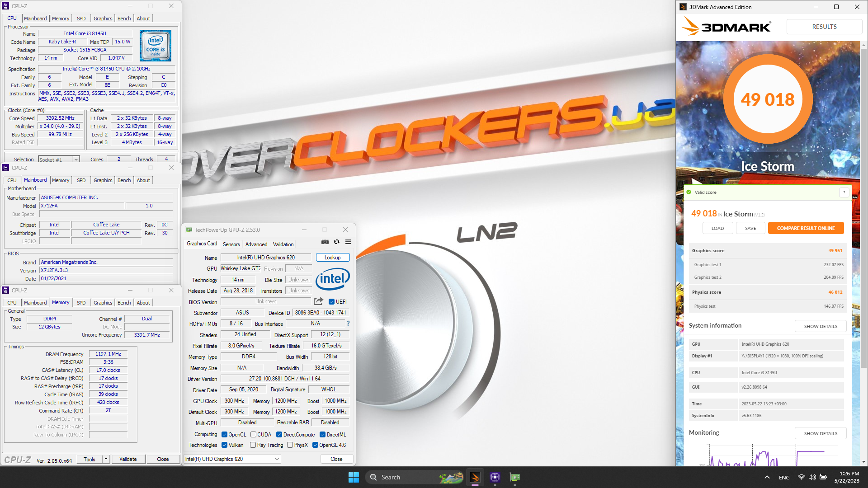The height and width of the screenshot is (488, 868).
Task: Toggle the OpenGL 4.6 checkbox
Action: point(315,445)
